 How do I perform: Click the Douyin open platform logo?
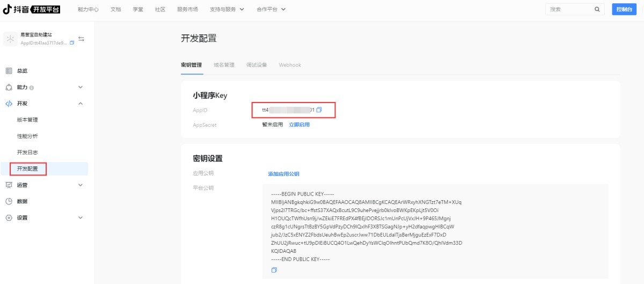pyautogui.click(x=31, y=9)
